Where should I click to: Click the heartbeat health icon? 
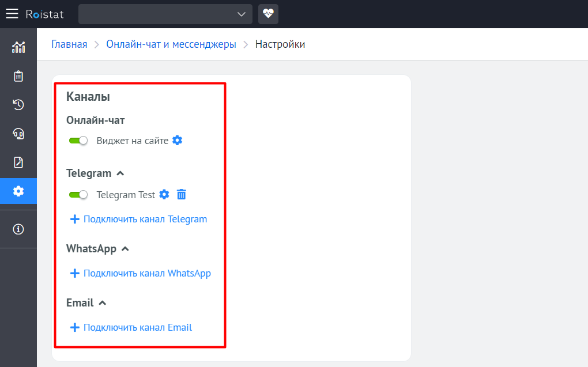[x=268, y=14]
